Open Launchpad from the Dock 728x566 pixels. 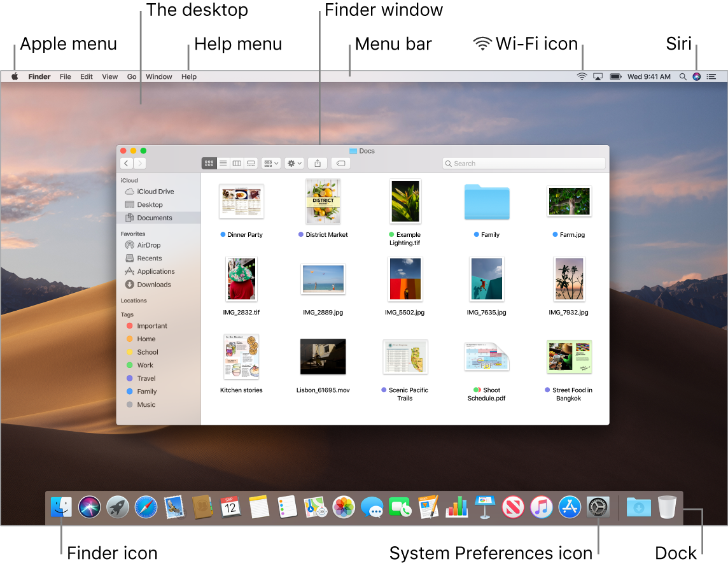(x=117, y=507)
